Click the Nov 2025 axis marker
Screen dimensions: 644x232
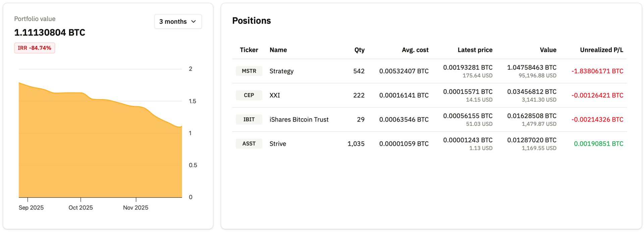click(136, 208)
